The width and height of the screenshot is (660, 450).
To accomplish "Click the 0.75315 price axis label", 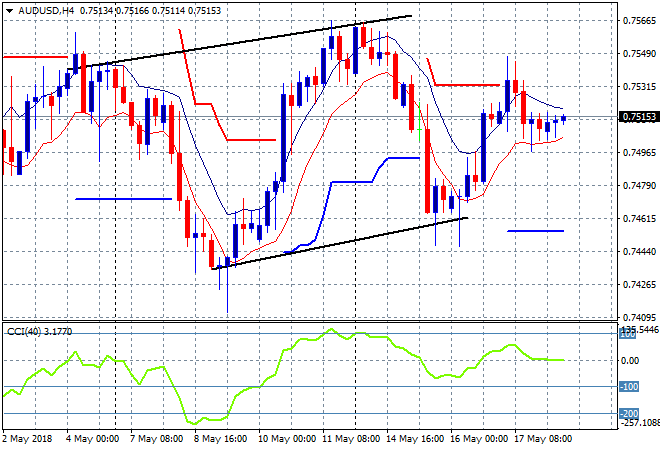I will click(639, 86).
